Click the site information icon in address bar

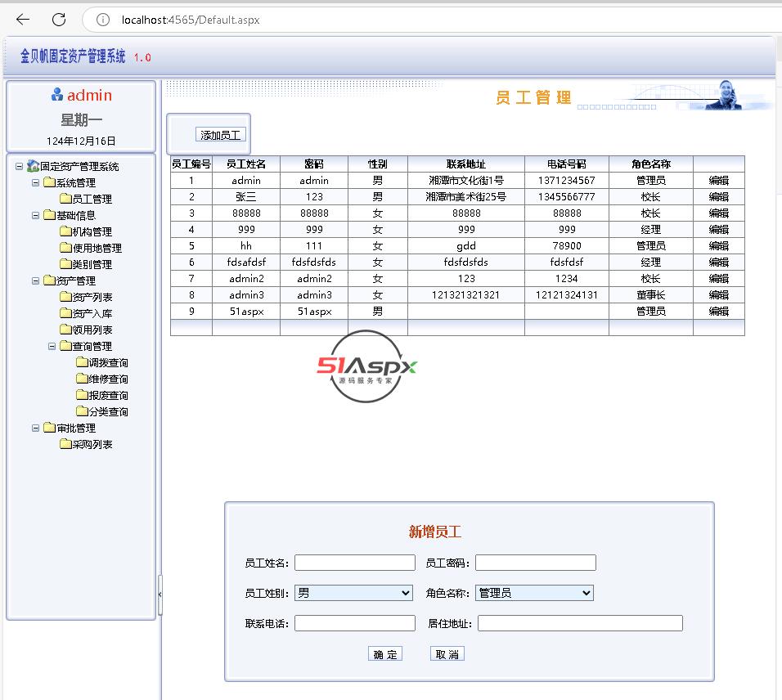[x=103, y=20]
